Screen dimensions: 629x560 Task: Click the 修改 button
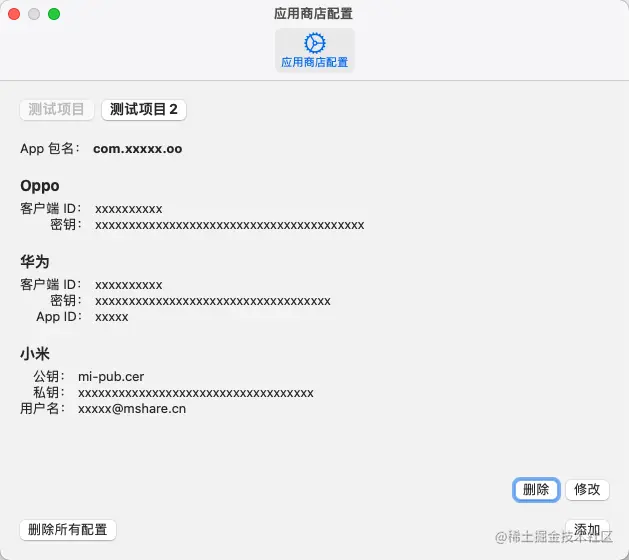[x=587, y=489]
